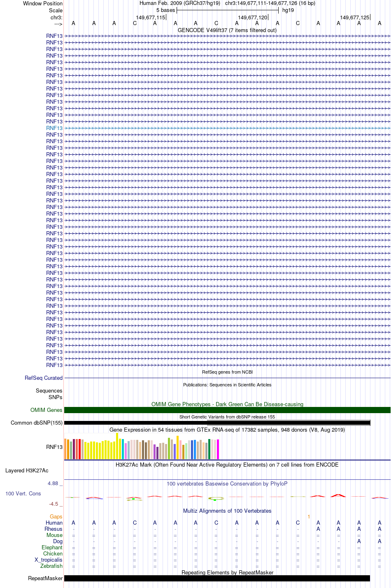391x588 pixels.
Task: Select the X_tropicalis alignment row label
Action: click(49, 560)
